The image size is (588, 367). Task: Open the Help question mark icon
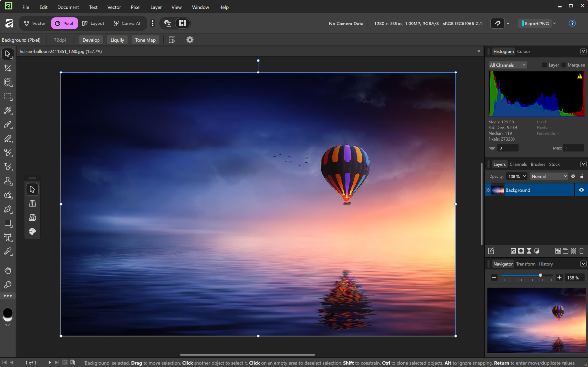pyautogui.click(x=572, y=24)
